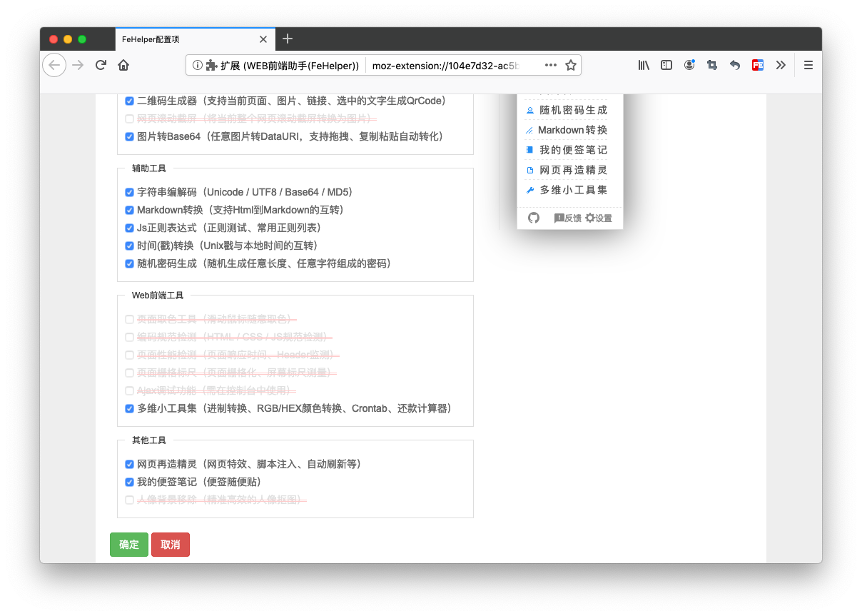The image size is (862, 616).
Task: Click the red 取消 cancel button
Action: (x=171, y=545)
